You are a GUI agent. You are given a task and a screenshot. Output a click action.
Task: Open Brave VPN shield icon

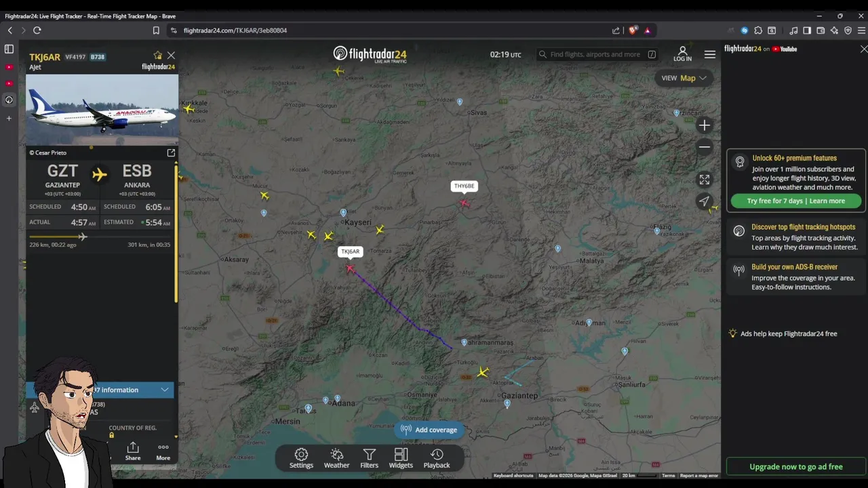tap(848, 30)
